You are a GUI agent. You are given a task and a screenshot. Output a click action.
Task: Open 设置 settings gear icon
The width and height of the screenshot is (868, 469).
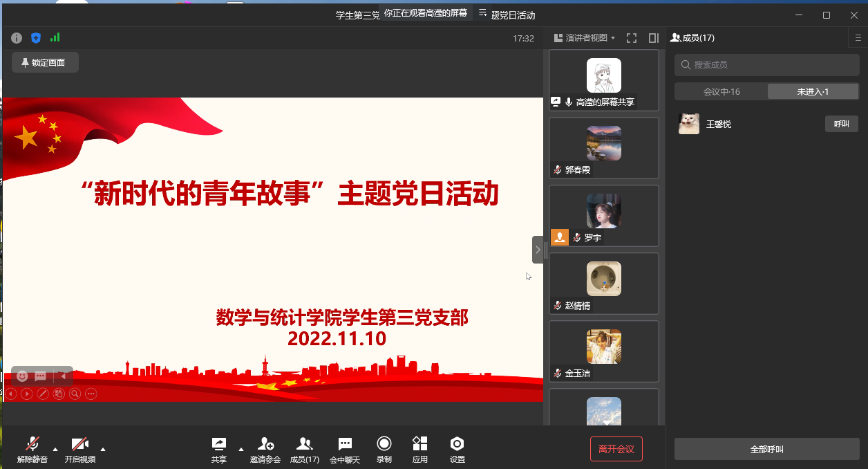point(457,444)
